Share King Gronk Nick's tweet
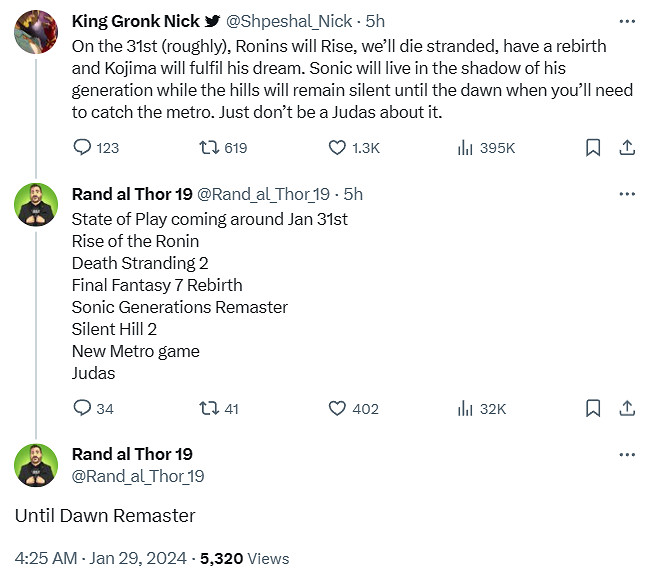The height and width of the screenshot is (578, 653). [627, 148]
